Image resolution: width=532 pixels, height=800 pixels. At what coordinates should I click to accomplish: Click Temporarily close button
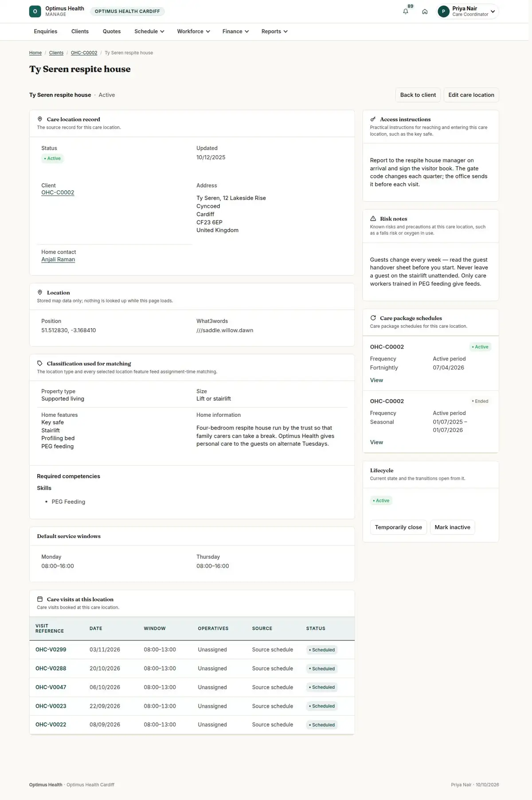pyautogui.click(x=399, y=527)
